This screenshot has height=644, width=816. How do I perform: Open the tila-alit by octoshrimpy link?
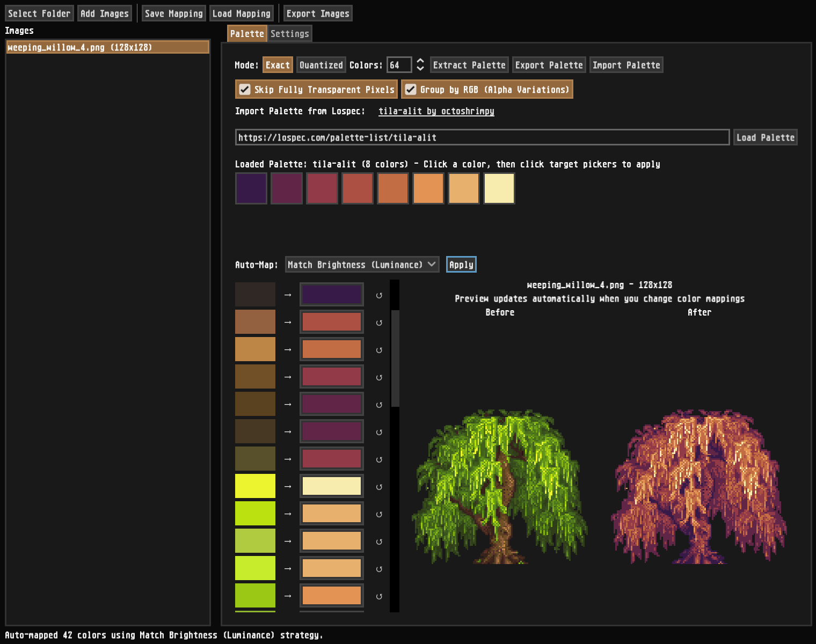[x=436, y=111]
